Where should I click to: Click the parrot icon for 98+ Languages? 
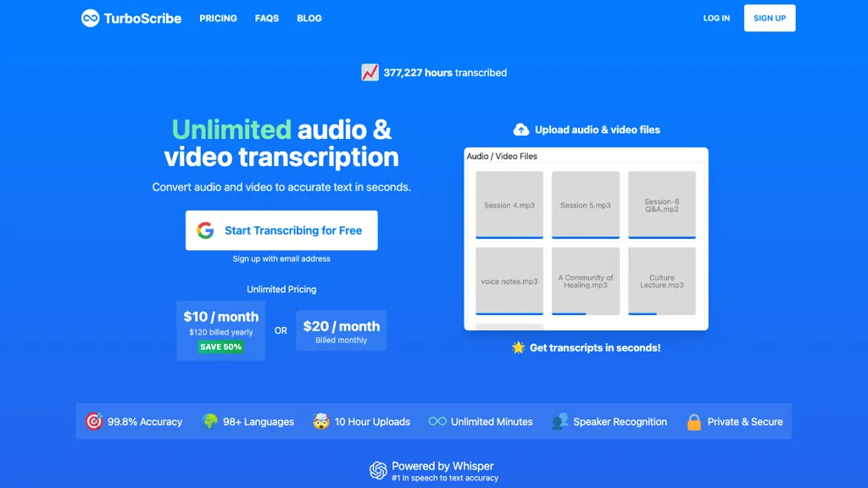point(209,421)
